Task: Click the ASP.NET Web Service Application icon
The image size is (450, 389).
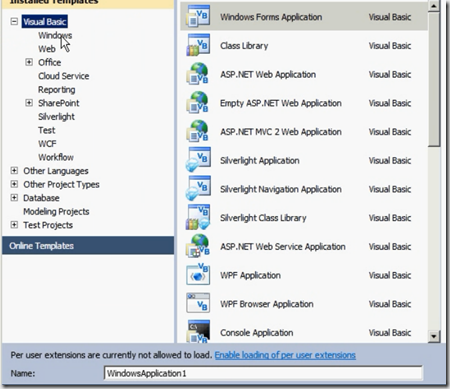Action: (198, 246)
